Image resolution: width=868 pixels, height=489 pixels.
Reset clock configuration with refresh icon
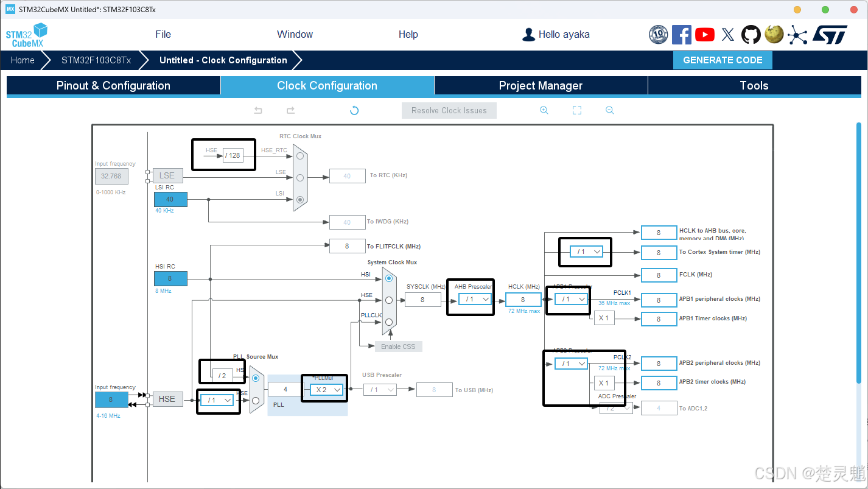(x=354, y=110)
